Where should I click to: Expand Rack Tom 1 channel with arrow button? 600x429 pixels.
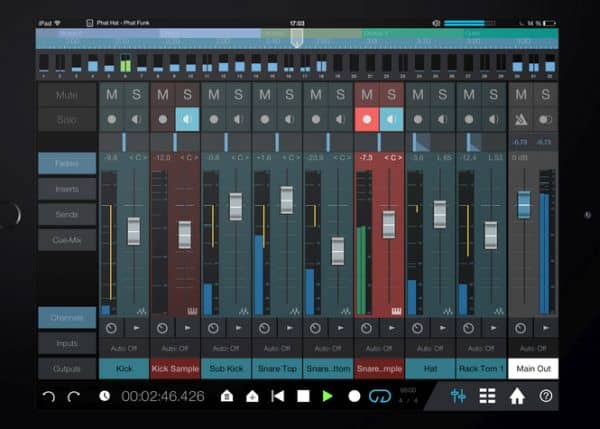click(x=494, y=328)
